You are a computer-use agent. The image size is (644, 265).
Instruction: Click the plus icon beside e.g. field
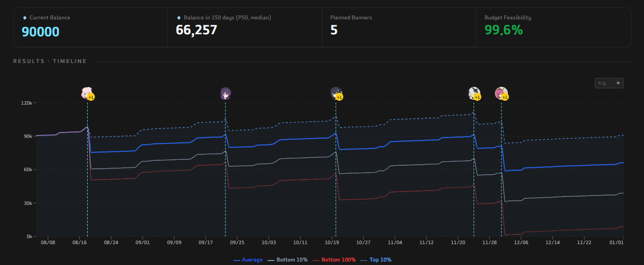click(x=618, y=83)
